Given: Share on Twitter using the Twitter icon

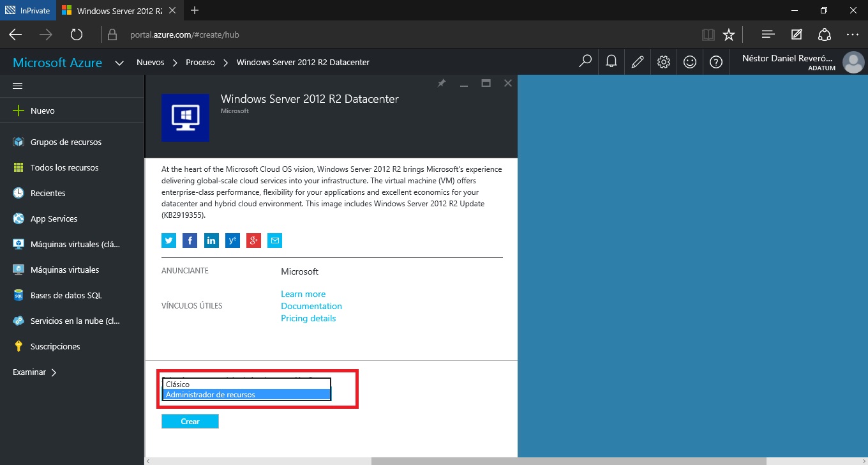Looking at the screenshot, I should (168, 241).
